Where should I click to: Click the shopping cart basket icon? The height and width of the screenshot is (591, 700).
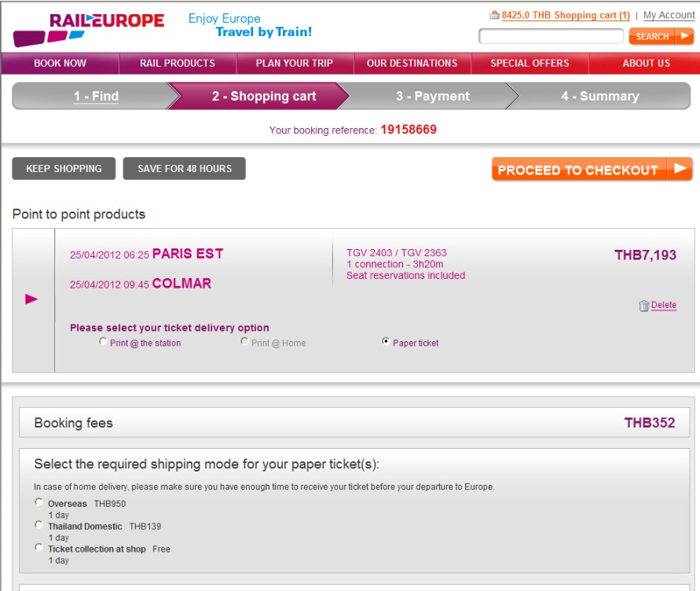[x=494, y=15]
